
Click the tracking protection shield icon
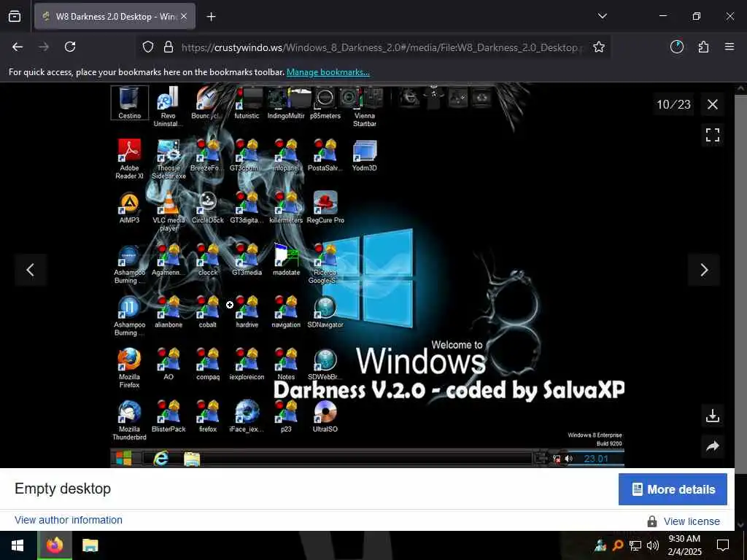(148, 47)
